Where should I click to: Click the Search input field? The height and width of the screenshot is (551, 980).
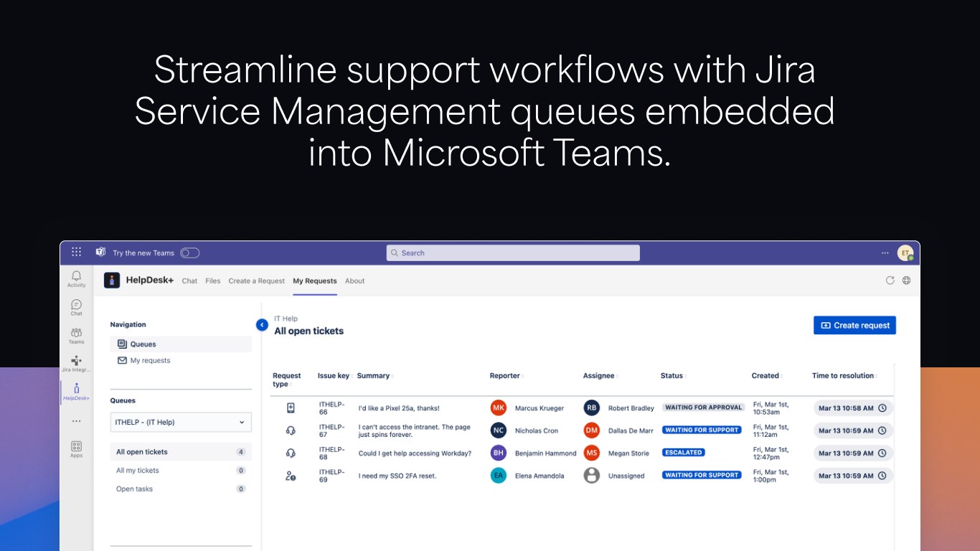tap(513, 253)
